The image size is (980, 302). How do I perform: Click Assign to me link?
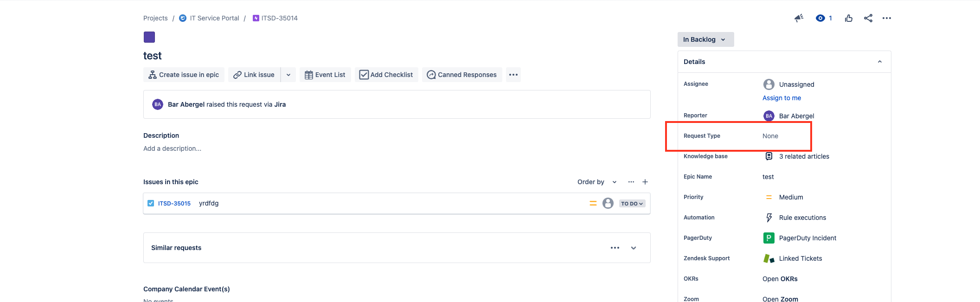pos(782,98)
